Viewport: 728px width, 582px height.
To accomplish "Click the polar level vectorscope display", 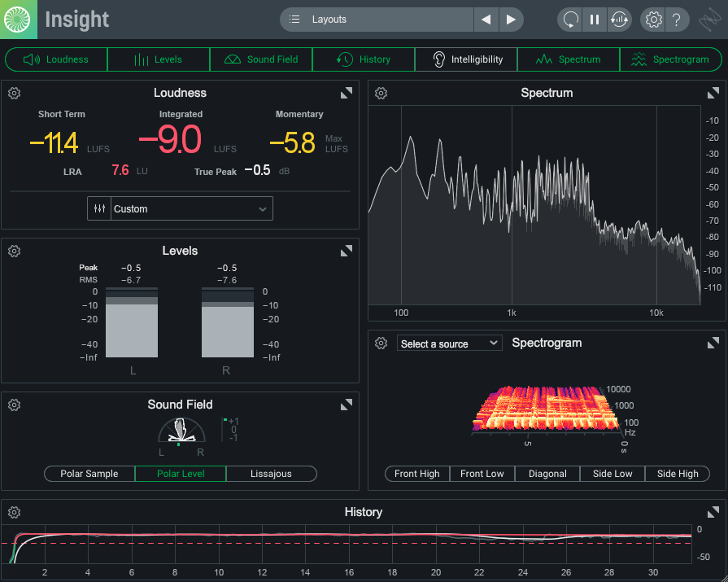I will coord(181,430).
